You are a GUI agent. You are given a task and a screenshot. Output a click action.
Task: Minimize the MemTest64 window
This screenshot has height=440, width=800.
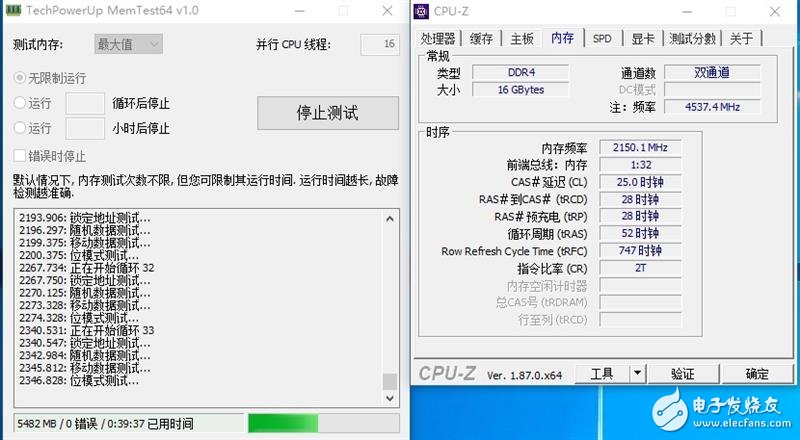coord(300,11)
